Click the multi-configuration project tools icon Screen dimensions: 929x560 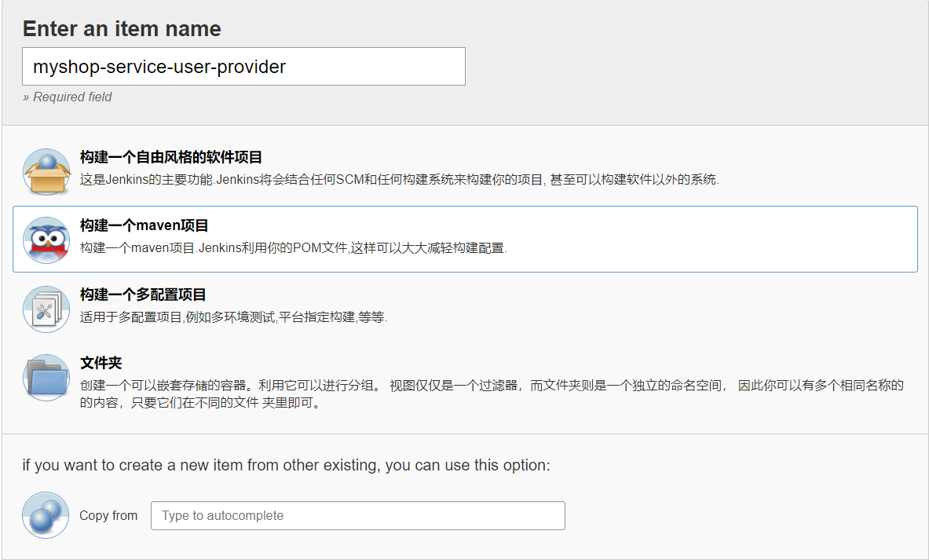pyautogui.click(x=46, y=309)
